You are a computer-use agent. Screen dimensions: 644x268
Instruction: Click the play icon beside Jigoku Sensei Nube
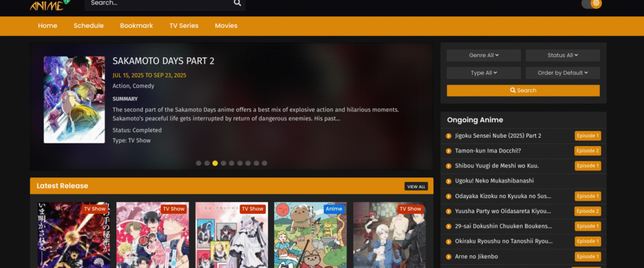pyautogui.click(x=449, y=136)
